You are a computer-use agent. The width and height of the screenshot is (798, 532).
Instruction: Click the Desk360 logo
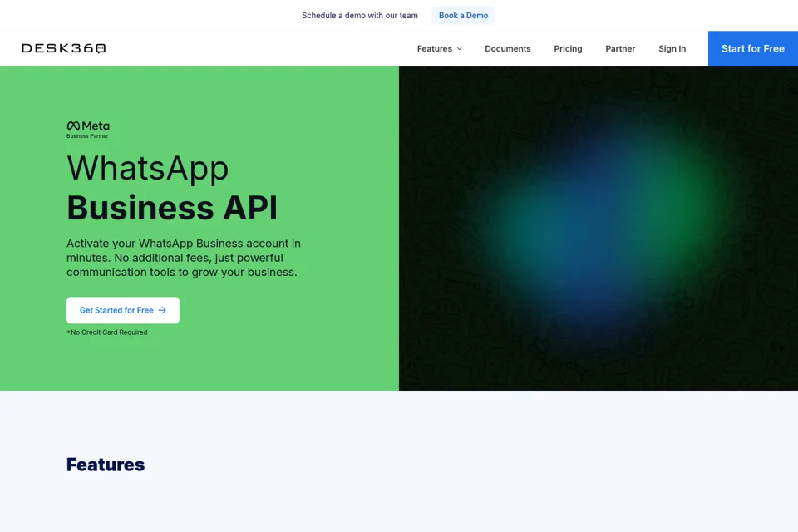click(x=64, y=48)
